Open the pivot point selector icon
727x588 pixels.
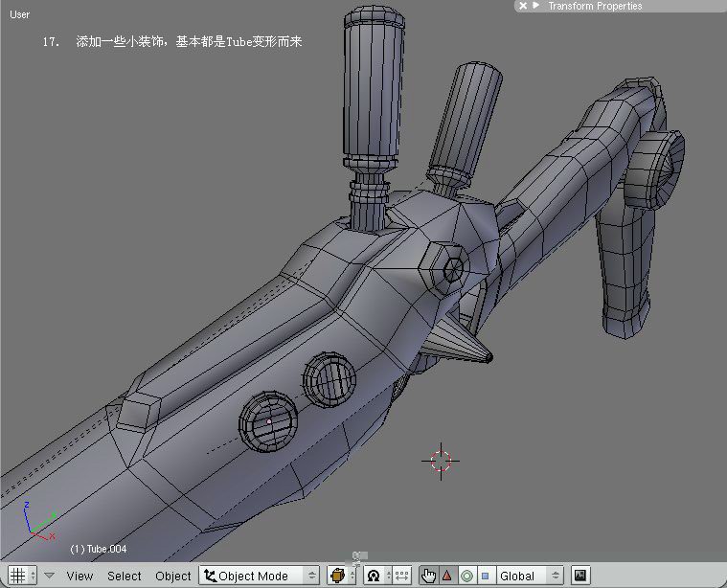(x=378, y=576)
